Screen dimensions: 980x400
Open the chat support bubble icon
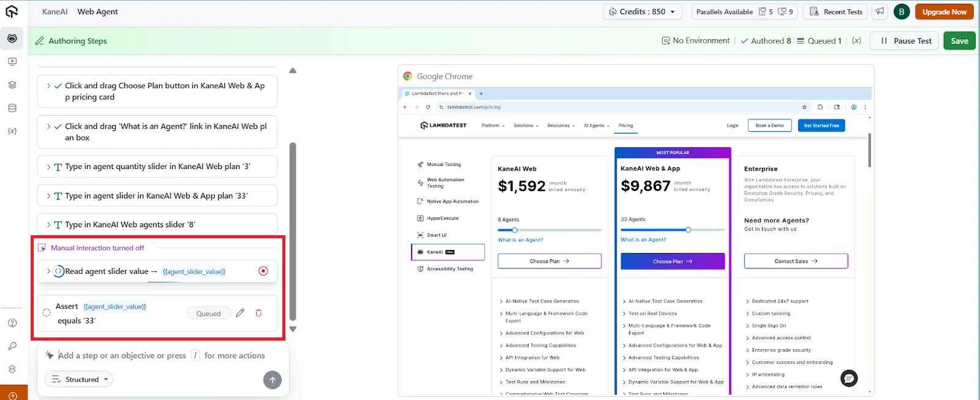[849, 379]
